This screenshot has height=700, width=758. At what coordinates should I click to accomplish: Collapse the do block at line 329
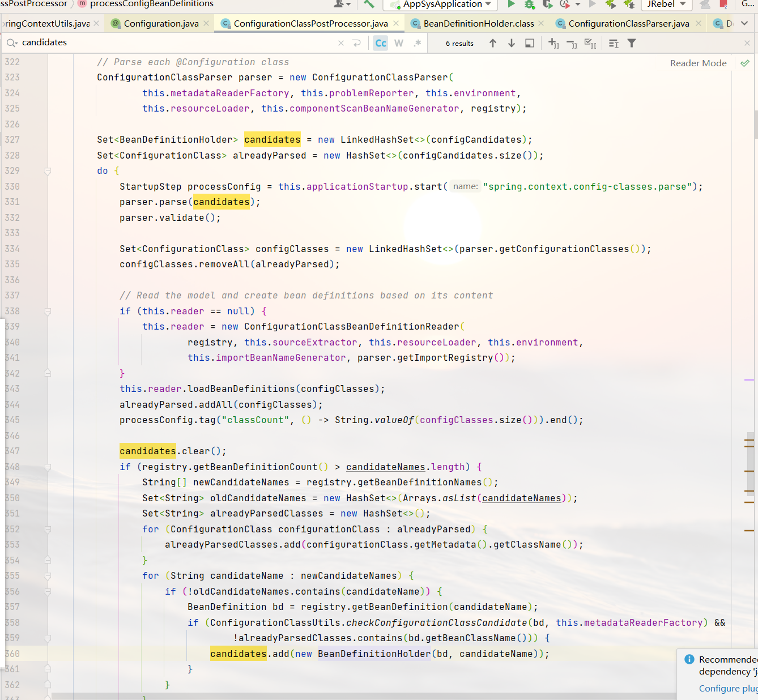pos(48,171)
